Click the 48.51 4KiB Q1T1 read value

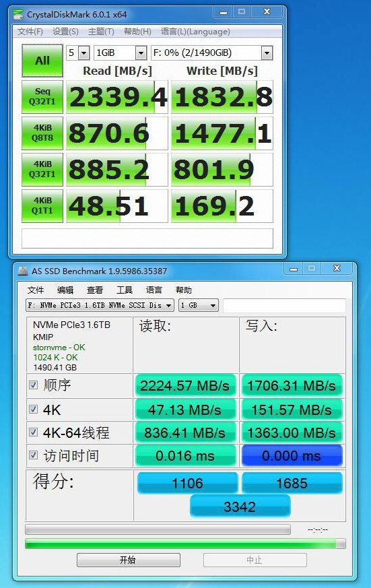(117, 206)
